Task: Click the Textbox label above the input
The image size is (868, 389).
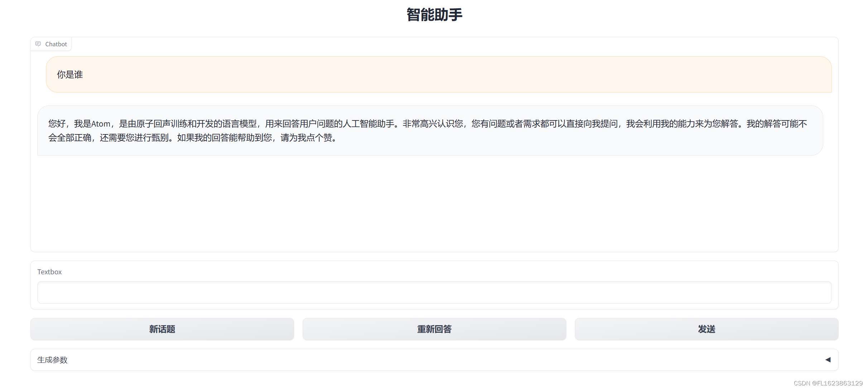Action: [49, 272]
